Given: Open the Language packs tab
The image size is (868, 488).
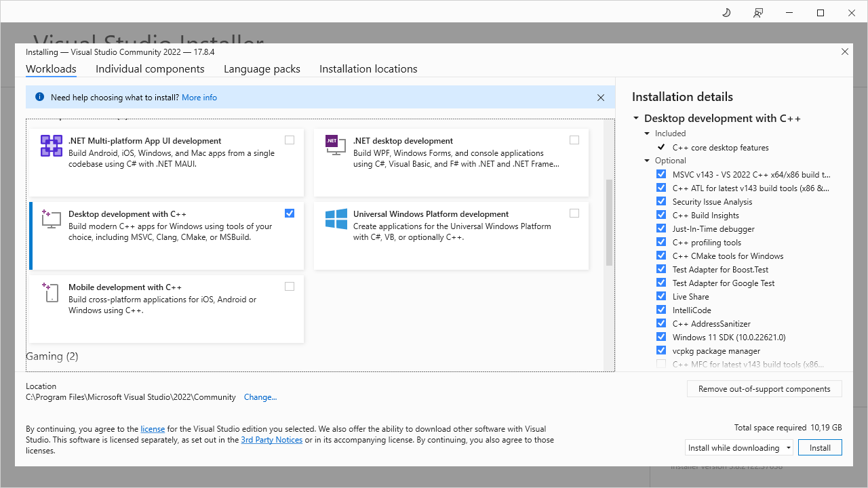Looking at the screenshot, I should 262,68.
